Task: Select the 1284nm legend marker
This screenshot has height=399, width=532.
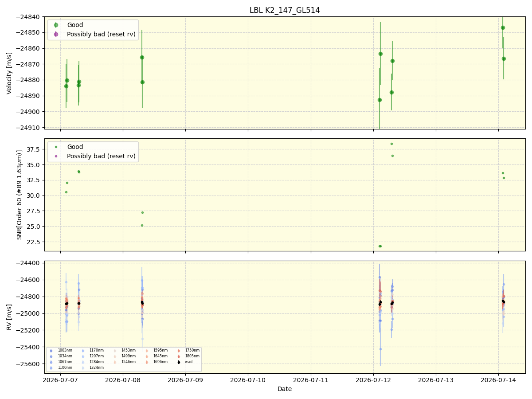Action: (x=83, y=362)
